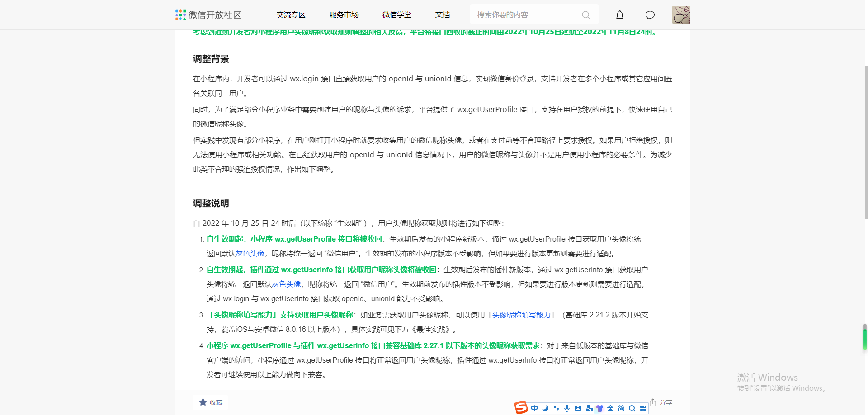
Task: Click the 全 icon in Sogou bar
Action: (x=610, y=408)
